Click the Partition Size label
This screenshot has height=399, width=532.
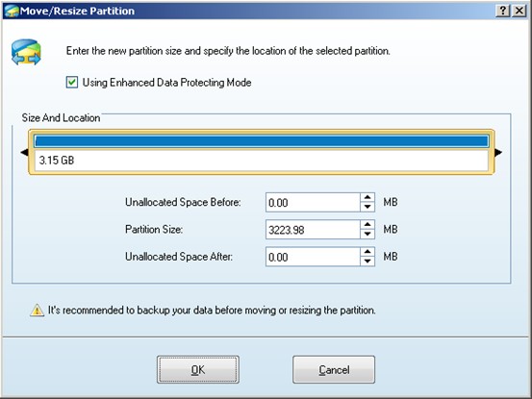point(154,230)
